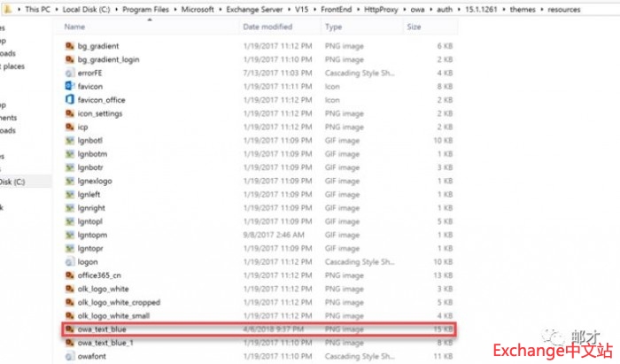The image size is (620, 364).
Task: Select the lgnexlogo GIF file icon
Action: pyautogui.click(x=70, y=181)
